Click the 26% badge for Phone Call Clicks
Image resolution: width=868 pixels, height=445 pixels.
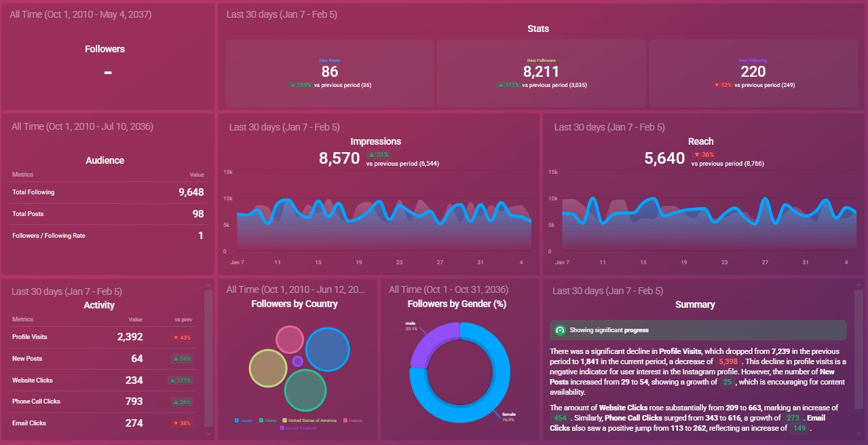[181, 402]
